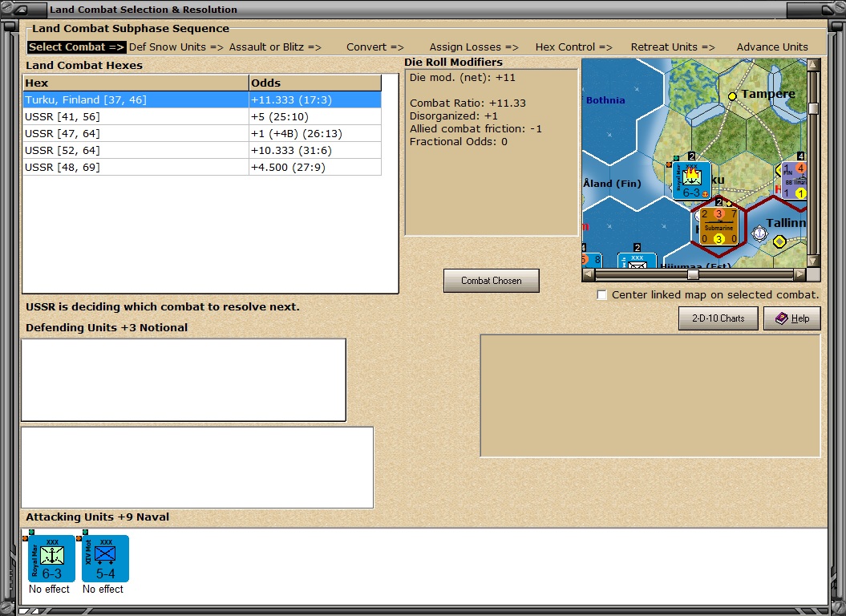Open the 2-D-10 Charts
Image resolution: width=846 pixels, height=616 pixels.
tap(718, 318)
